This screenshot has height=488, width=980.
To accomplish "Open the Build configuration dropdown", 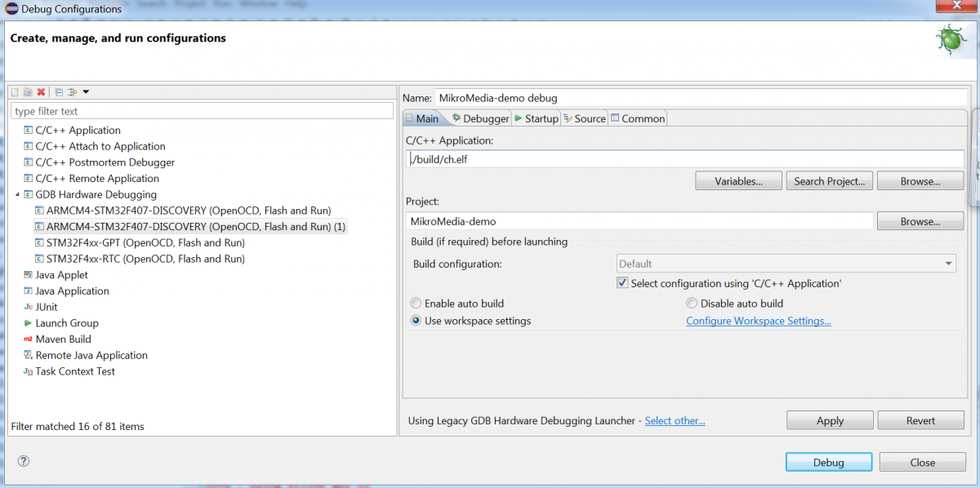I will [947, 263].
